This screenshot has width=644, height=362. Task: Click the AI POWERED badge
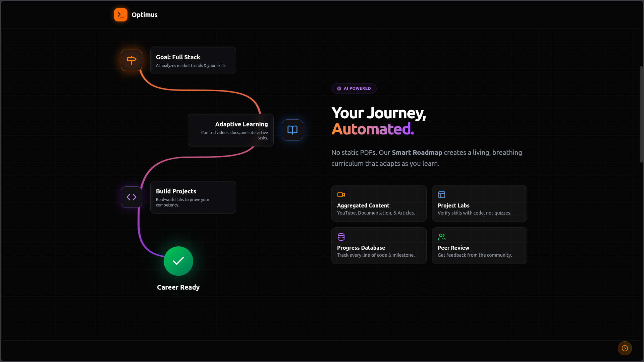coord(354,88)
